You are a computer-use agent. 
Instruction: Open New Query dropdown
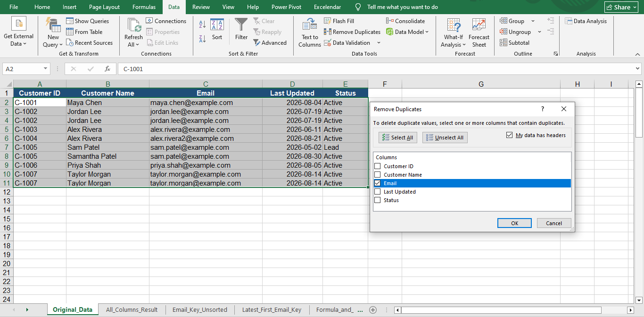coord(53,32)
